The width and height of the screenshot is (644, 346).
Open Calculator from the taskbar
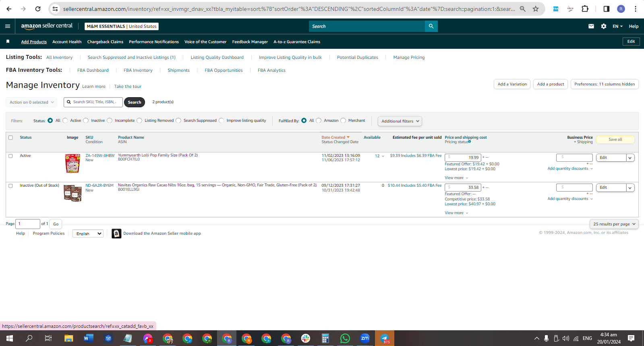(x=325, y=338)
